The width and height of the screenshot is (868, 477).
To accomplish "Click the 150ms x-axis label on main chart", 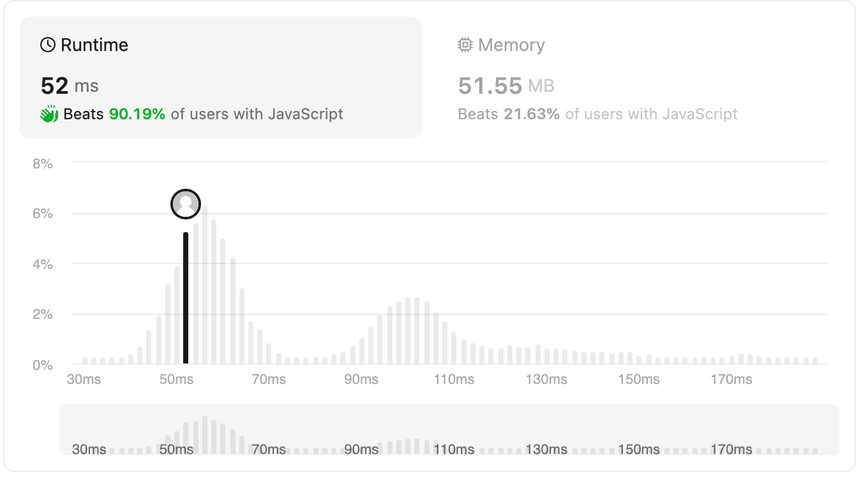I will pyautogui.click(x=639, y=379).
